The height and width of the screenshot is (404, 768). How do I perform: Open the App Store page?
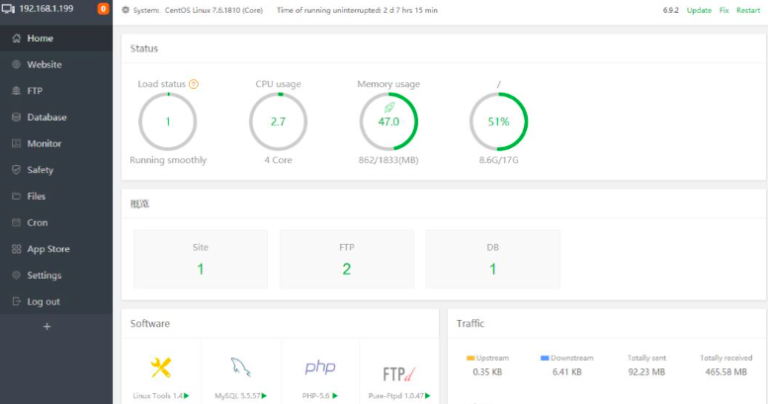(x=48, y=249)
